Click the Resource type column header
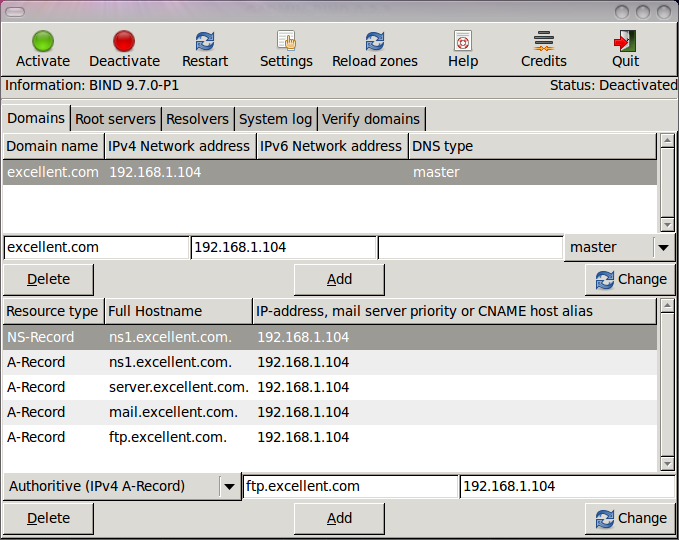The height and width of the screenshot is (540, 679). click(53, 311)
